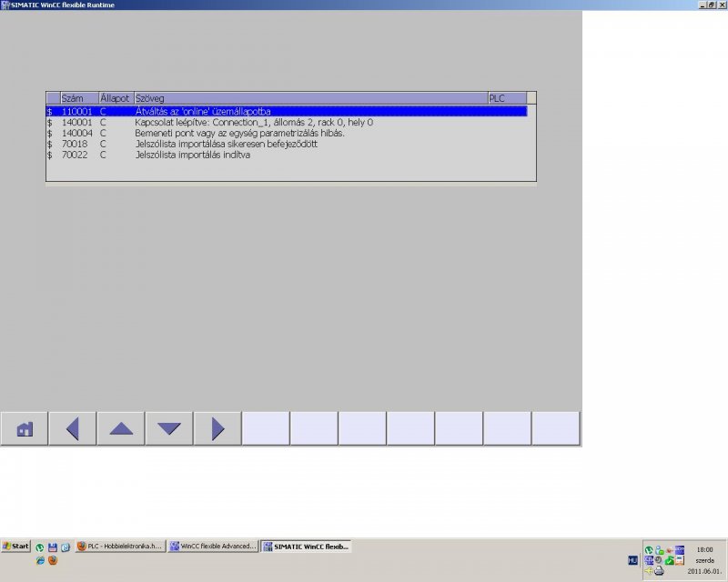Select 'Jelszólista importálása sikeresen befejeződött' row

[x=287, y=144]
